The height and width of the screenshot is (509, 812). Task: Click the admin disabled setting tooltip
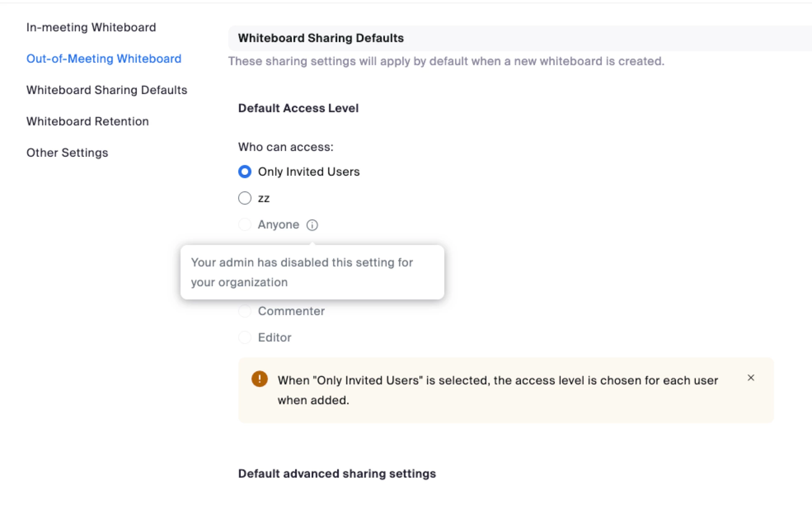(x=312, y=272)
